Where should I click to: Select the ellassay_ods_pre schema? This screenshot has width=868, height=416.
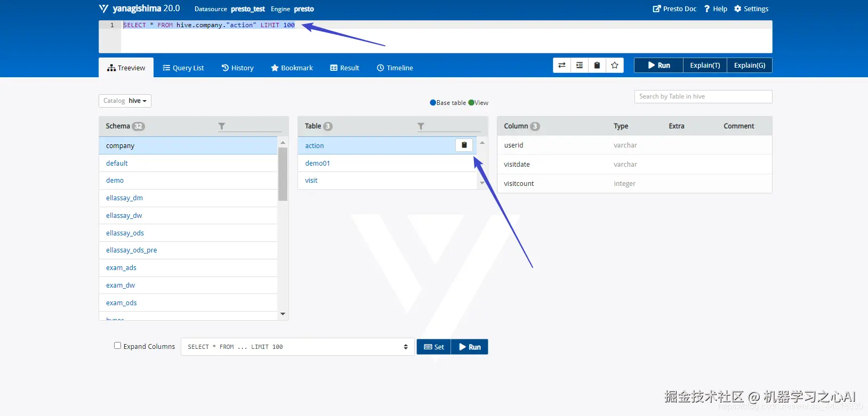click(x=188, y=250)
